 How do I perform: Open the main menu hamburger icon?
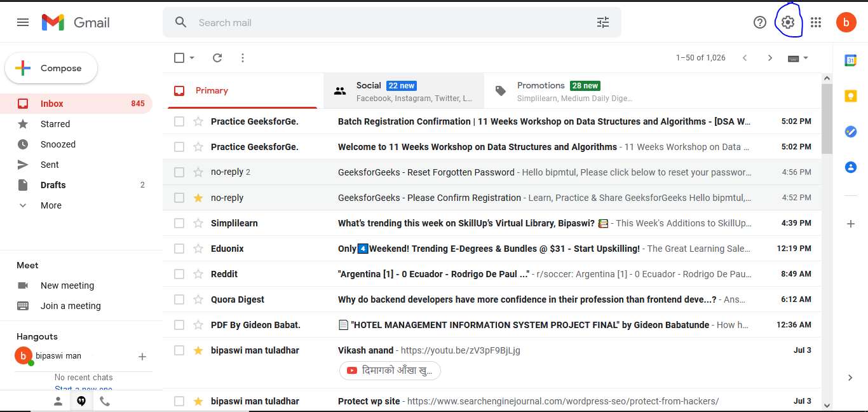(x=23, y=22)
